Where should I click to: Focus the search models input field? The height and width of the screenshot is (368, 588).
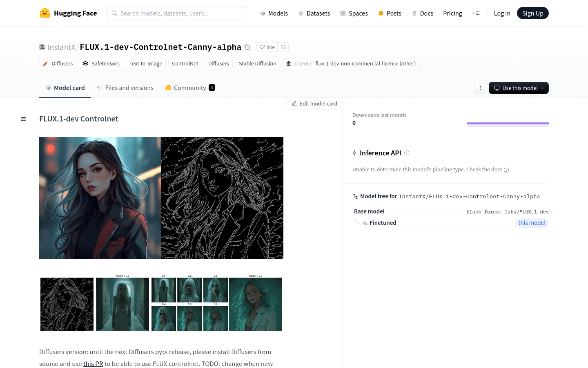[176, 13]
